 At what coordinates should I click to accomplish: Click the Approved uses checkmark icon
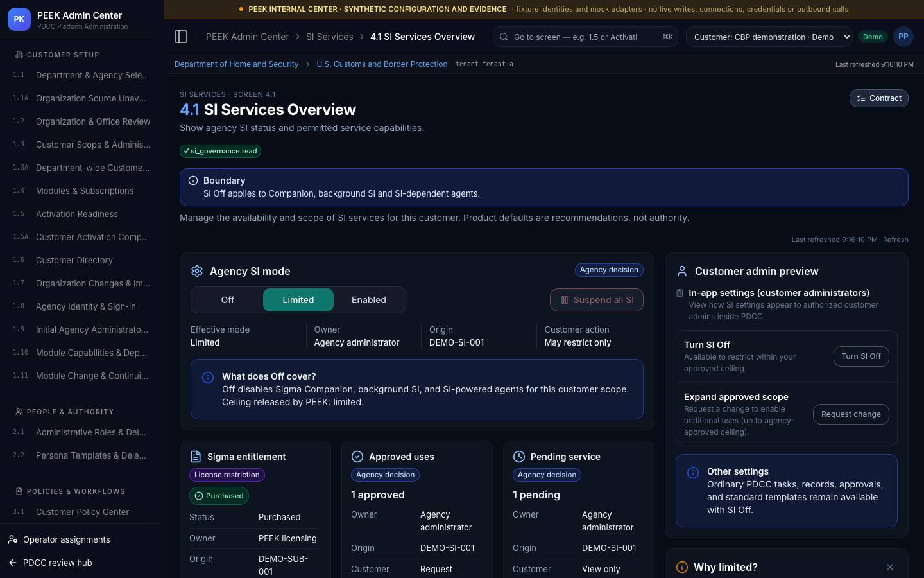click(357, 457)
